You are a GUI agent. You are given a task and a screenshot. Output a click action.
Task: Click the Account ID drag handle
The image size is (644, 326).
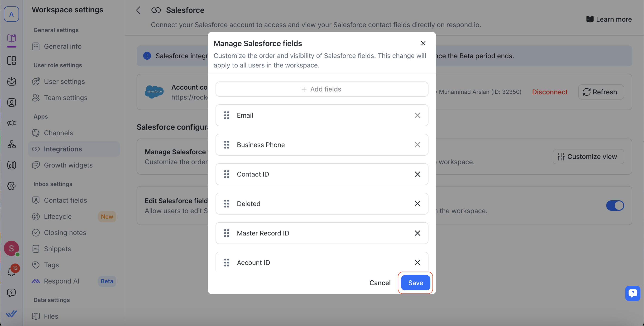pyautogui.click(x=226, y=263)
